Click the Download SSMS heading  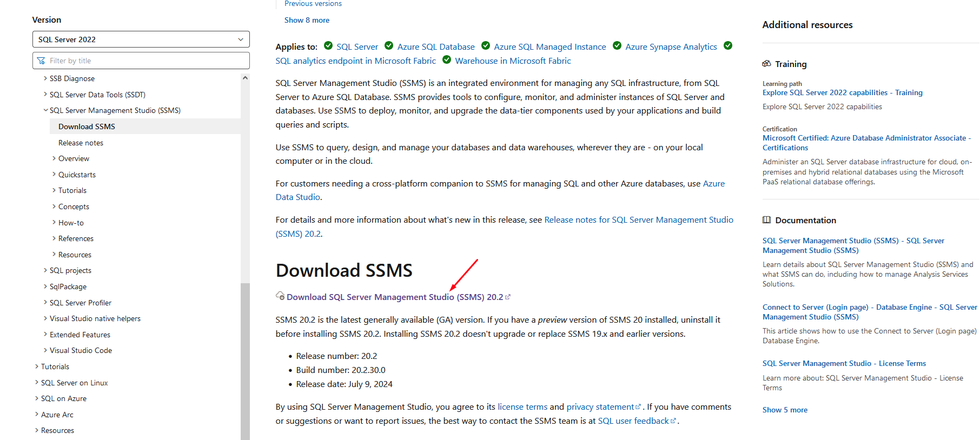point(344,270)
